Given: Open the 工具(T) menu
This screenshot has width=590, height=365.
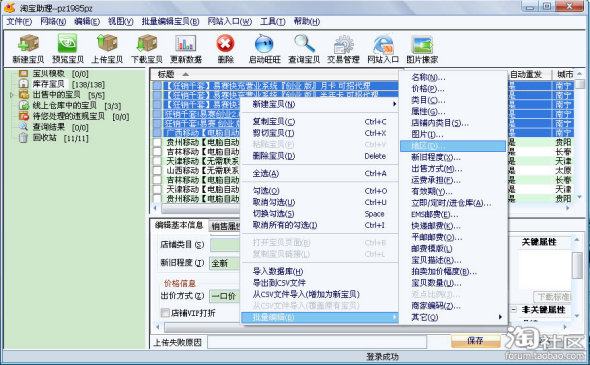Looking at the screenshot, I should pyautogui.click(x=272, y=21).
